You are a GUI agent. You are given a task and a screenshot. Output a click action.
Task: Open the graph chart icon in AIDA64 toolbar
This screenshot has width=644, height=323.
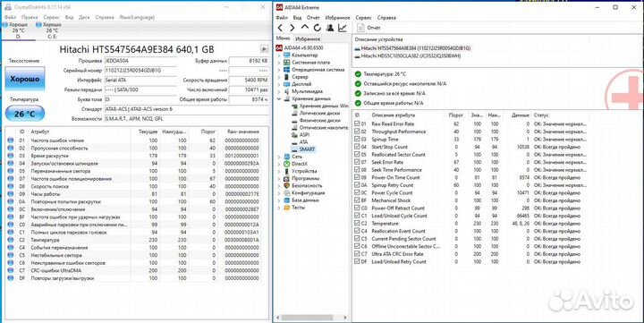point(342,28)
